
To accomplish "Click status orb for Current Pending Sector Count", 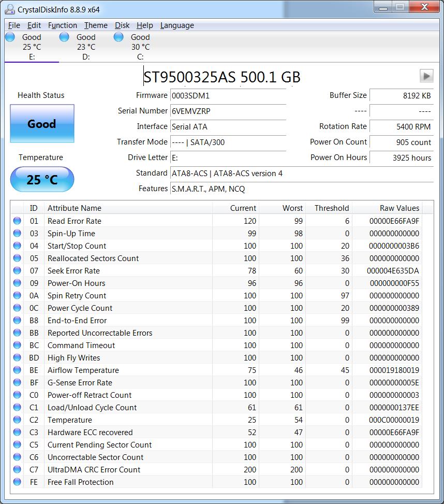I will [17, 444].
